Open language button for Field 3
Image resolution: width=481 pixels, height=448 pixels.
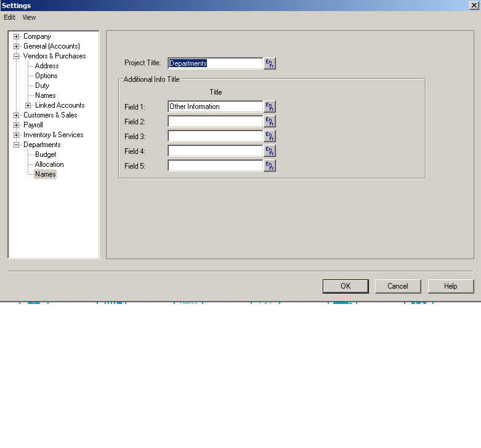tap(270, 136)
